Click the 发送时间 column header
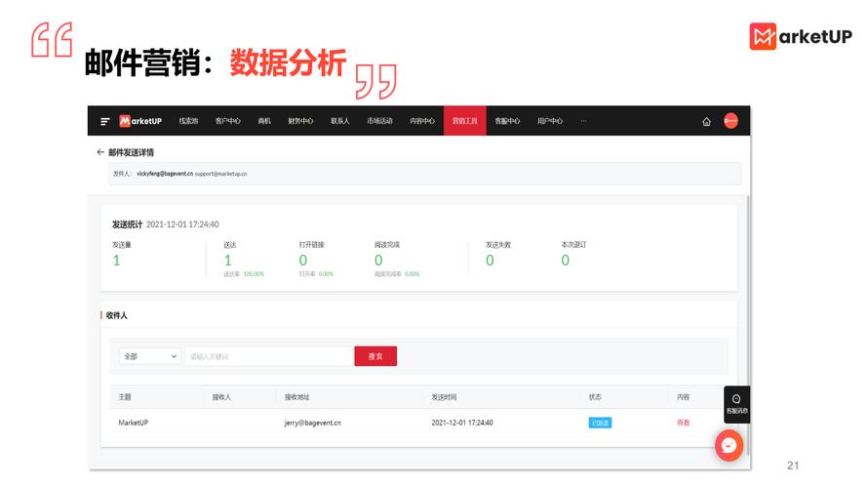868x488 pixels. [x=444, y=397]
